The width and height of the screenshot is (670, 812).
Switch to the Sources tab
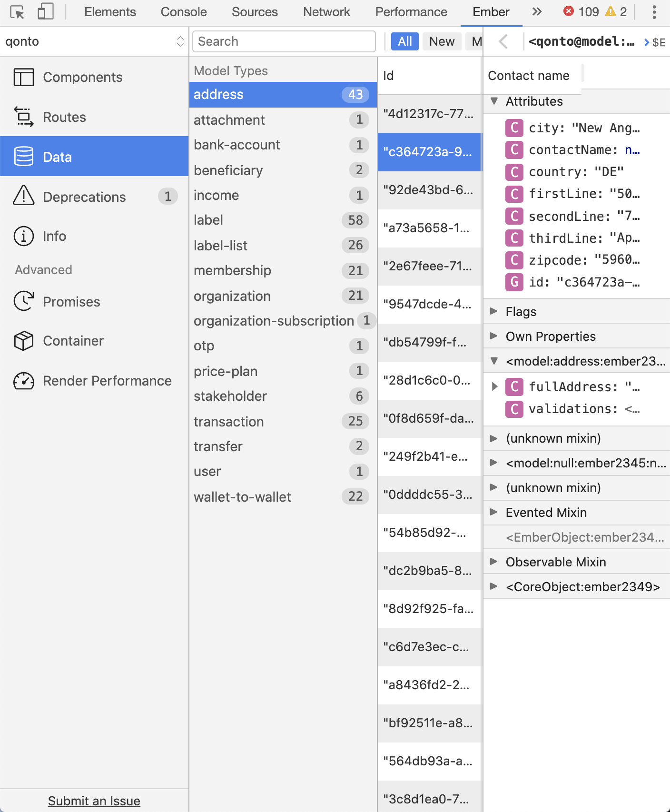pos(255,12)
